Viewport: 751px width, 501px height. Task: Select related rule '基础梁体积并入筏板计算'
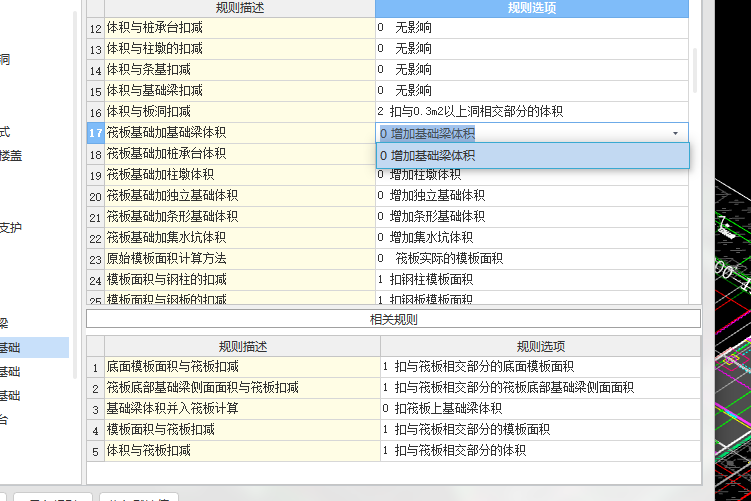[242, 409]
